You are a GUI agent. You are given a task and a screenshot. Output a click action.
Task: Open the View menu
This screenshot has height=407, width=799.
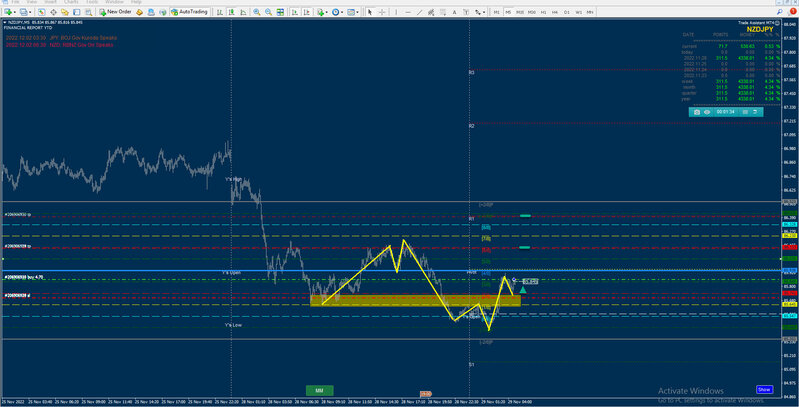[31, 2]
